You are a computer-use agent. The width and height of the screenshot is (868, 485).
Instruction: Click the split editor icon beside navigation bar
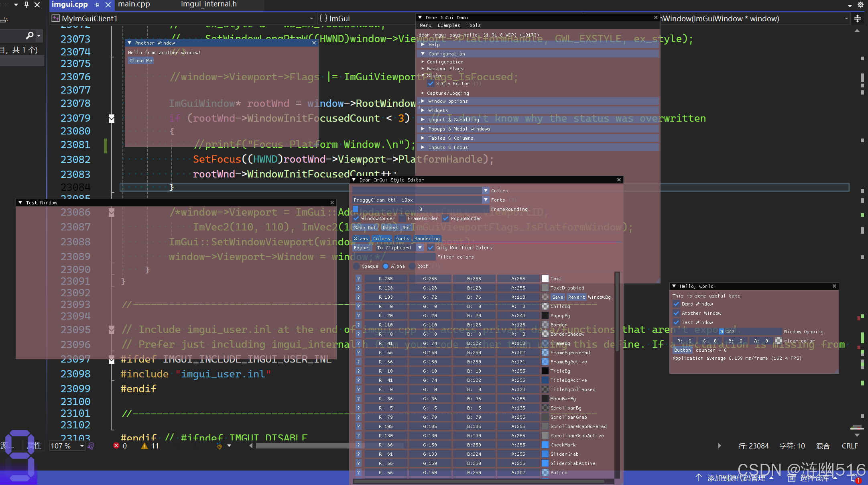click(x=857, y=18)
